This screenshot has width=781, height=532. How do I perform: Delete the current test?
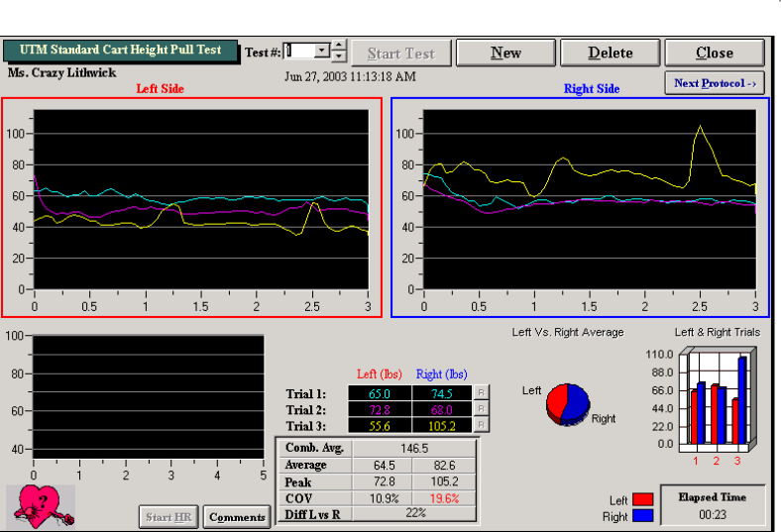(x=611, y=53)
